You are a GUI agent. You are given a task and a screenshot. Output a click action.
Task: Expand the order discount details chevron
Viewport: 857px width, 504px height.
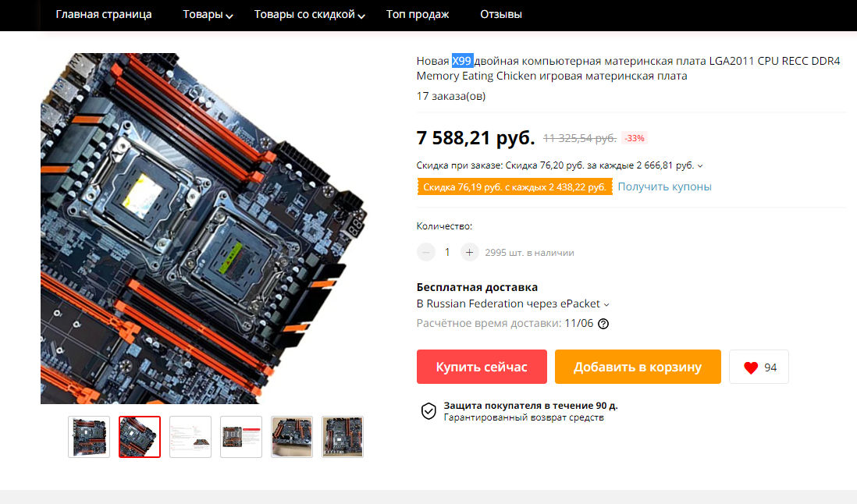(x=700, y=165)
